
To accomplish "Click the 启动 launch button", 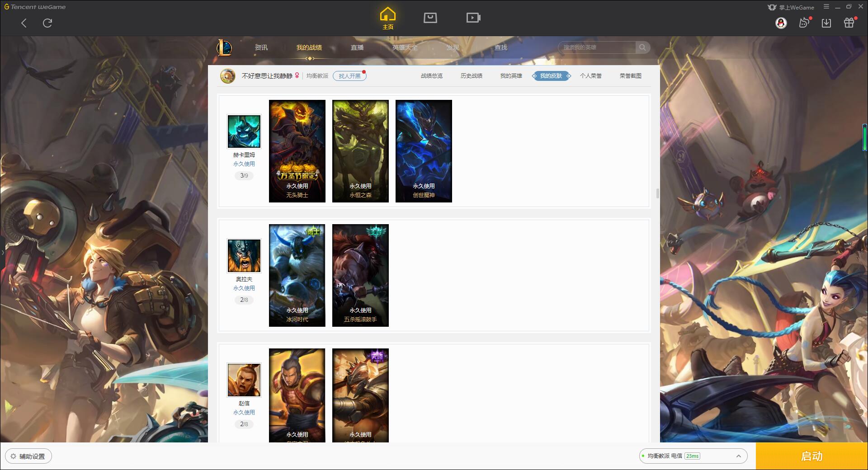I will coord(812,456).
